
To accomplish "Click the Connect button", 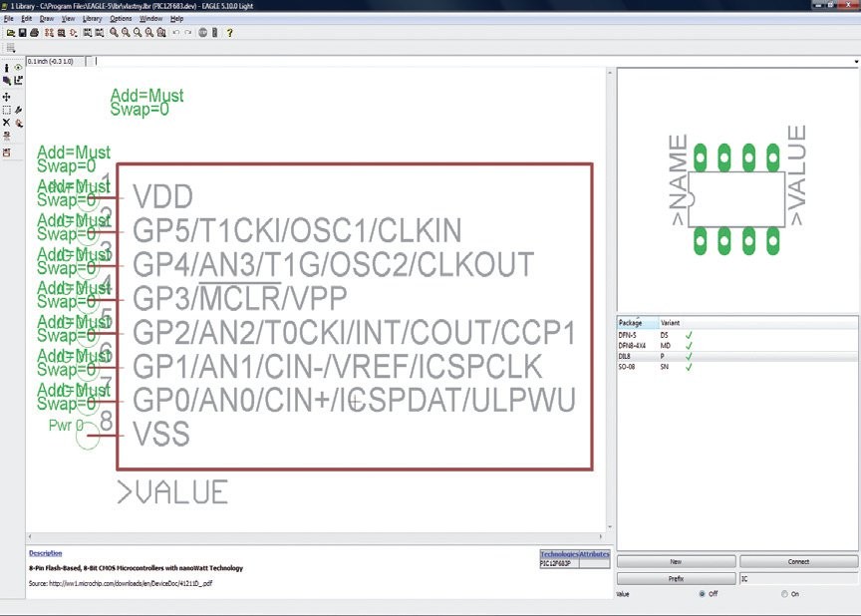I will (798, 561).
